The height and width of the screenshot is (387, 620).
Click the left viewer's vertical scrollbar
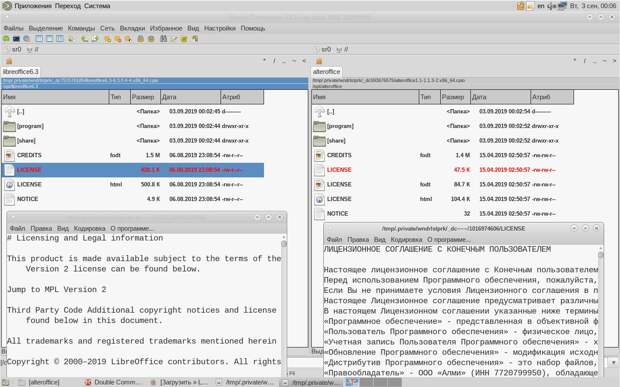(284, 304)
